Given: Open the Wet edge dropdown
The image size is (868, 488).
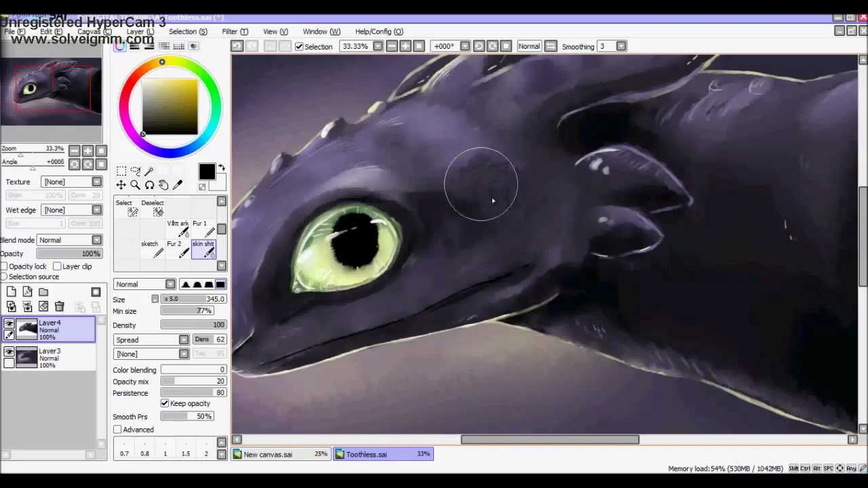Looking at the screenshot, I should tap(72, 210).
